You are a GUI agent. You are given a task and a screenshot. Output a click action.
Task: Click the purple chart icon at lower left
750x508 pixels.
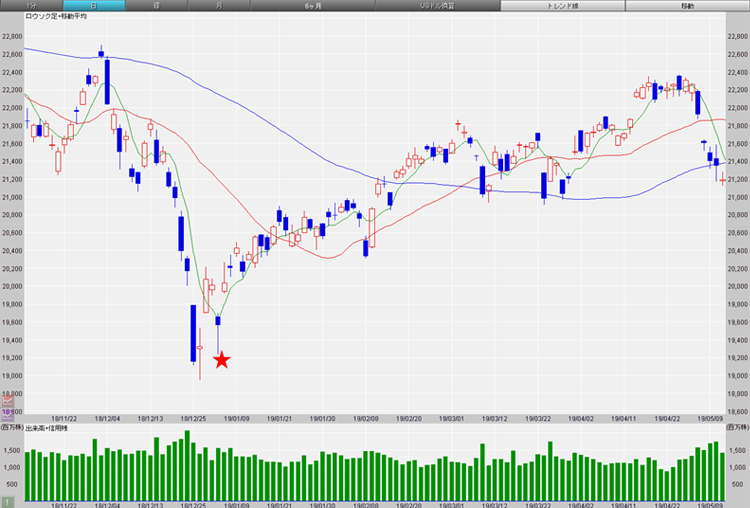[x=8, y=411]
